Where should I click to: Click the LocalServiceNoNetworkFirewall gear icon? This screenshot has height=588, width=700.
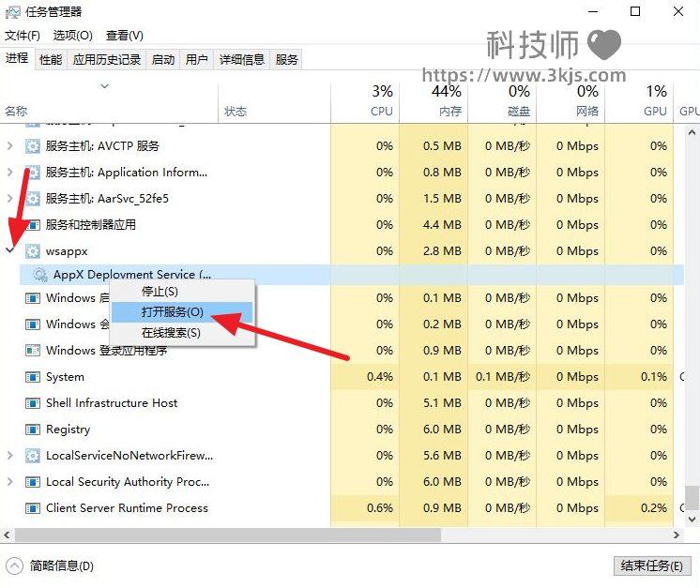click(x=33, y=456)
